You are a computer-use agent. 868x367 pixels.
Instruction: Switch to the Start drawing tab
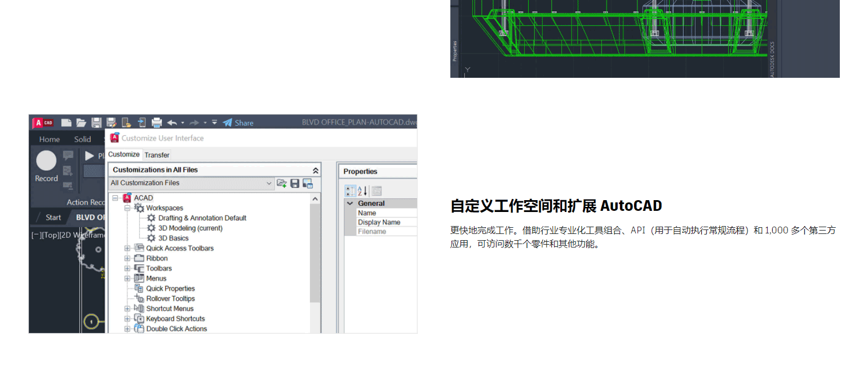coord(53,217)
